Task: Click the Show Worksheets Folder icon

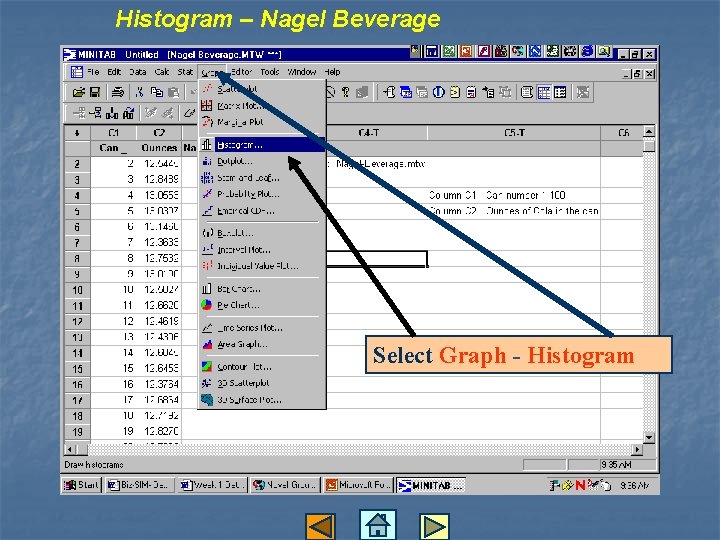Action: pyautogui.click(x=405, y=93)
